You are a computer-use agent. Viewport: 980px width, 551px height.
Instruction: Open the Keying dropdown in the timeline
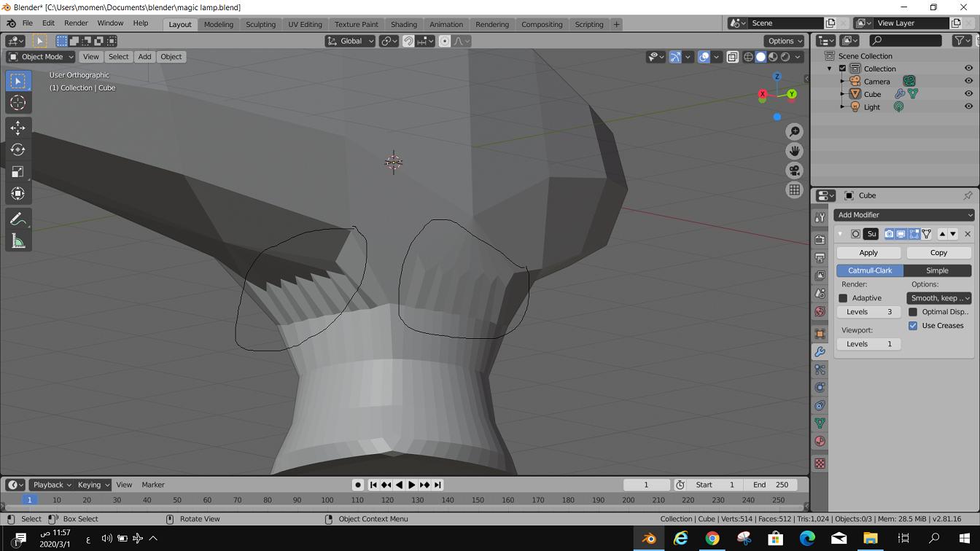[x=93, y=485]
